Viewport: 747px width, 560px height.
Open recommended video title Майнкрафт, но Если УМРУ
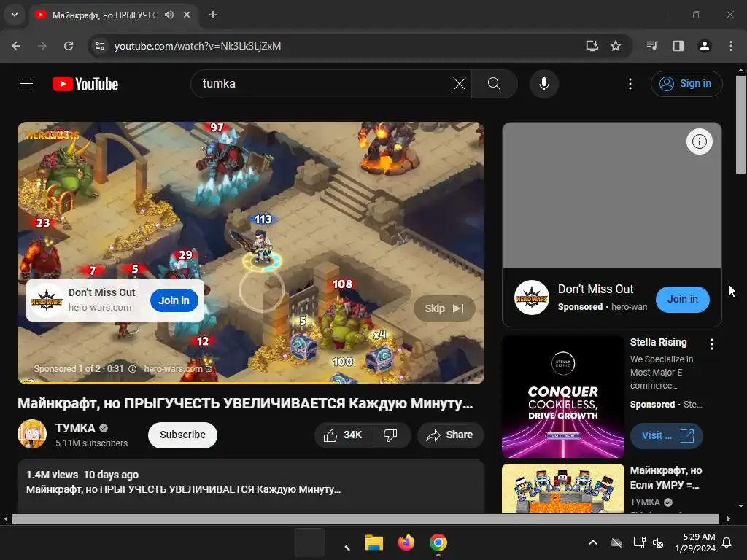point(665,478)
